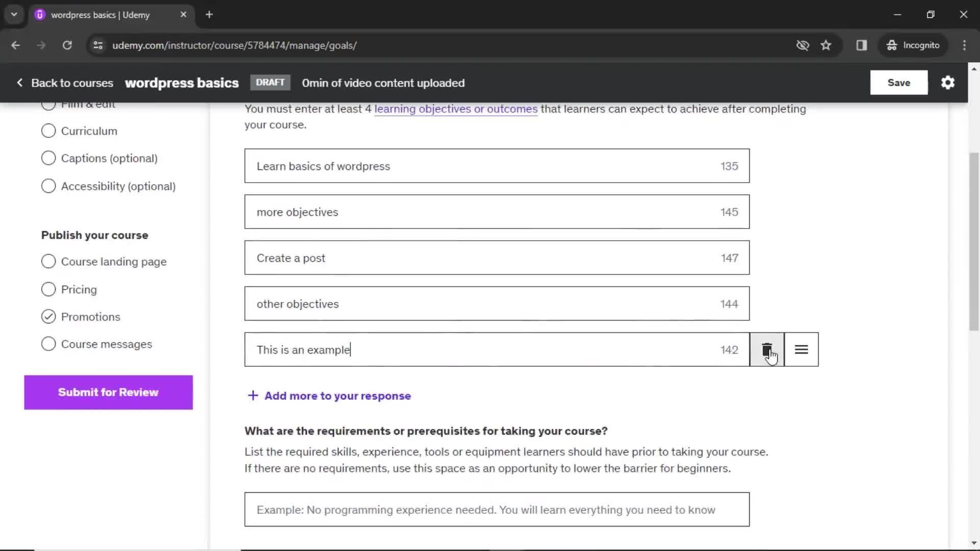Select Course messages in left sidebar
The image size is (980, 551).
(106, 344)
